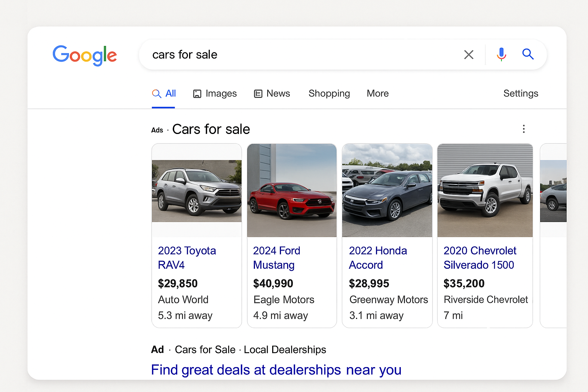Select the News tab icon

(258, 93)
